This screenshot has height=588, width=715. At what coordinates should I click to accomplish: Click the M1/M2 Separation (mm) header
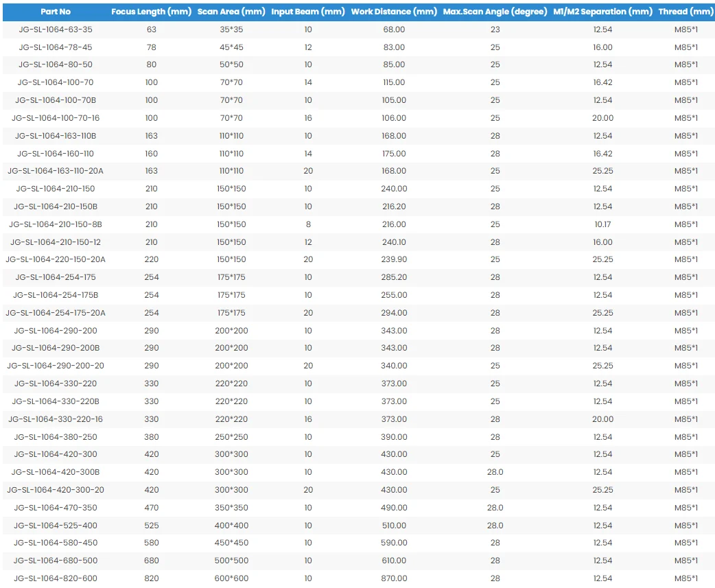pyautogui.click(x=602, y=12)
